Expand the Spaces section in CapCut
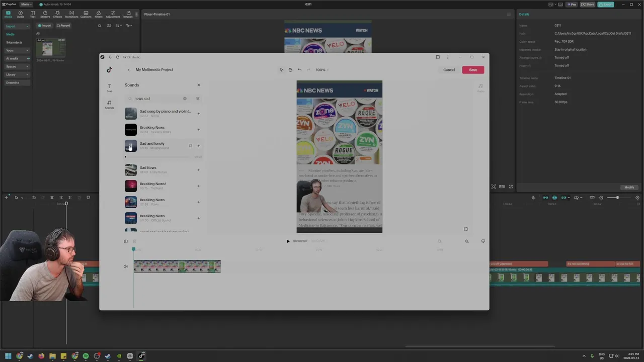Screen dimensions: 644x362 click(18, 66)
